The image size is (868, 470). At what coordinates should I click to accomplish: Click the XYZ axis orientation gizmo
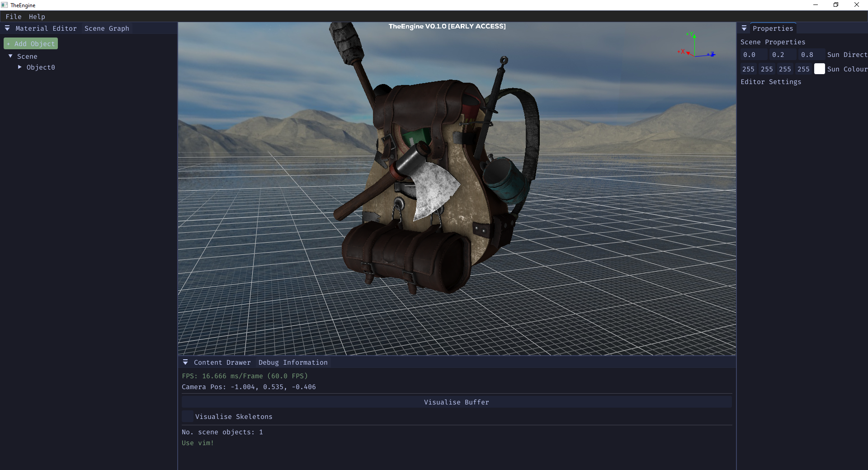(696, 45)
